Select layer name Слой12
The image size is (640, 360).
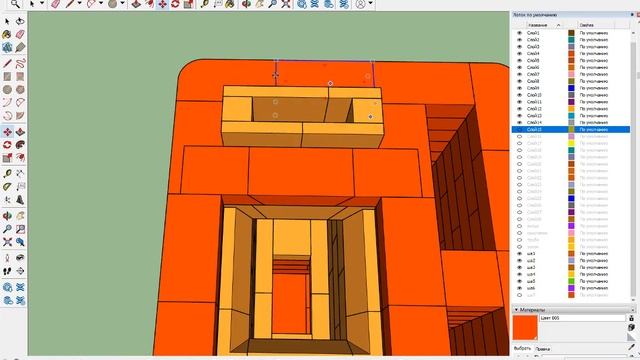(534, 109)
